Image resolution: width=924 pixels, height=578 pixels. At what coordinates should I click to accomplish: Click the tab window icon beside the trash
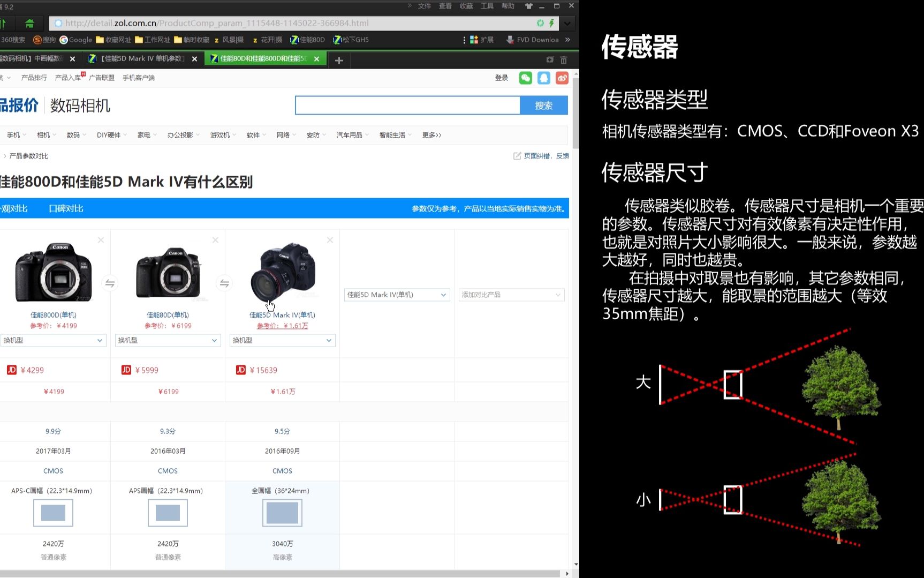point(550,59)
